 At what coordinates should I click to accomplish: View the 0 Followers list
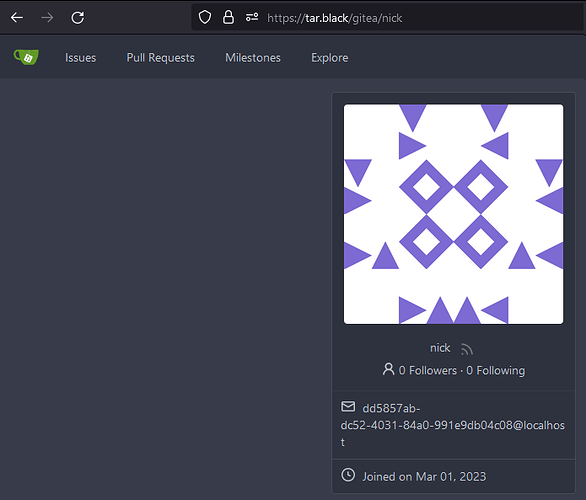pyautogui.click(x=428, y=370)
